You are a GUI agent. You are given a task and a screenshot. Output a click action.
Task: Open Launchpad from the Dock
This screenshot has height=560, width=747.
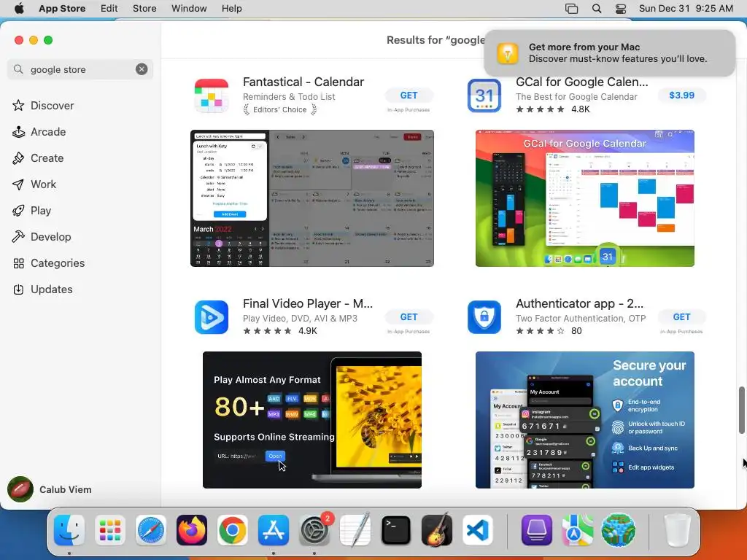110,530
